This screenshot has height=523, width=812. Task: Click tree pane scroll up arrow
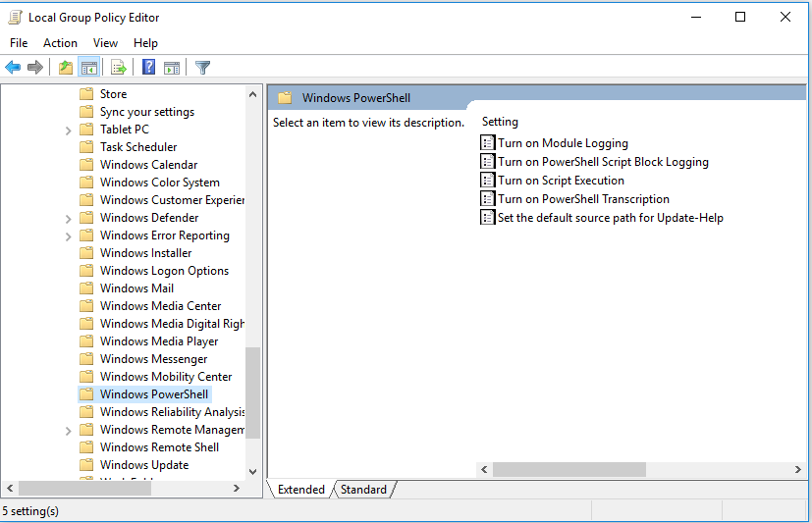point(252,94)
